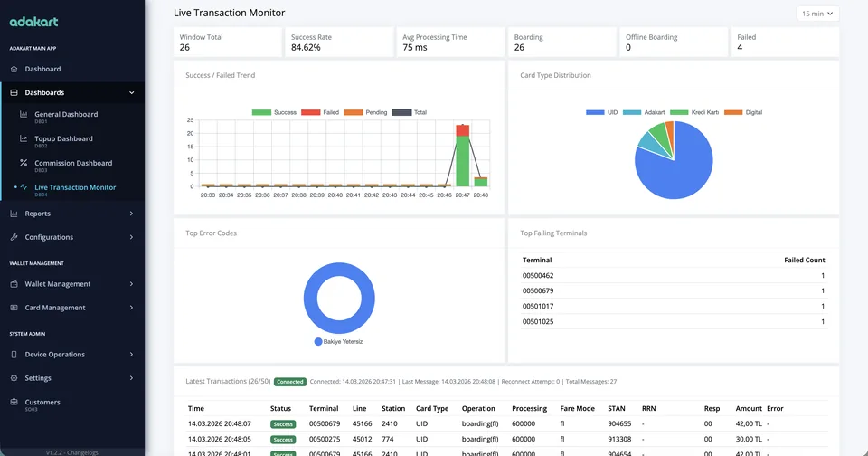
Task: Toggle the Pending series in trend legend
Action: click(x=365, y=112)
